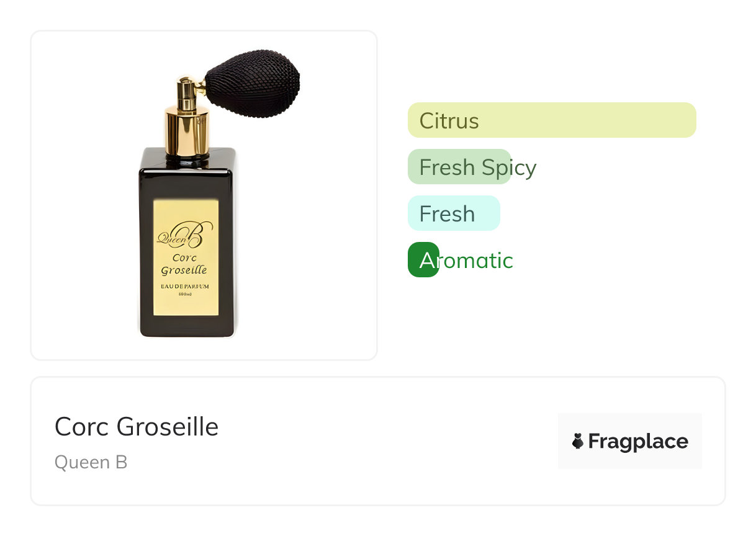The width and height of the screenshot is (756, 536).
Task: Select the dark green Aromatic block
Action: (x=423, y=260)
